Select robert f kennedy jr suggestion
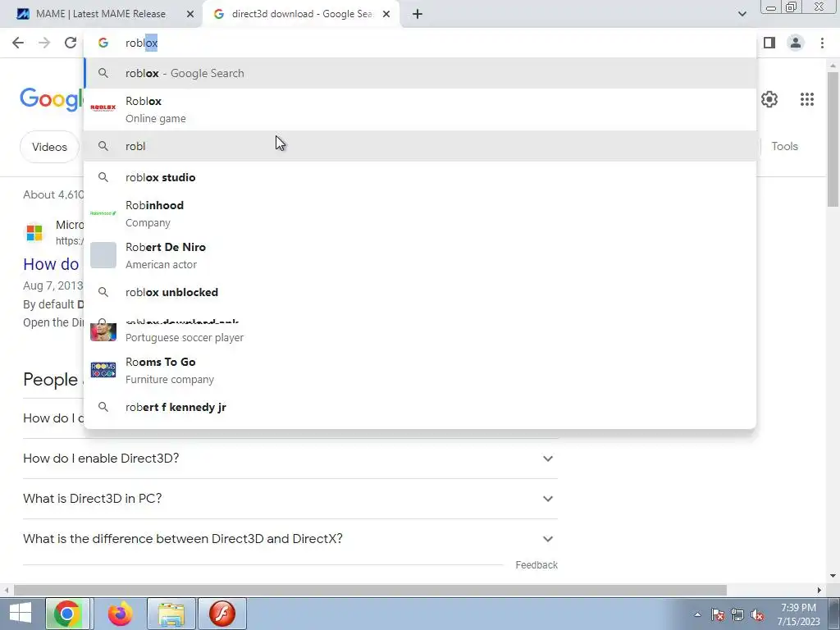Viewport: 840px width, 630px height. [420, 407]
